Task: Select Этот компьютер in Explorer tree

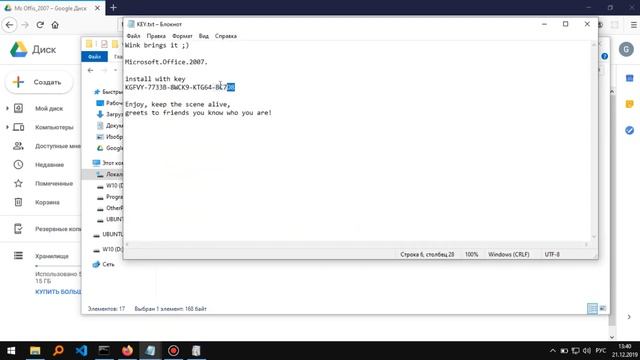Action: (x=108, y=163)
